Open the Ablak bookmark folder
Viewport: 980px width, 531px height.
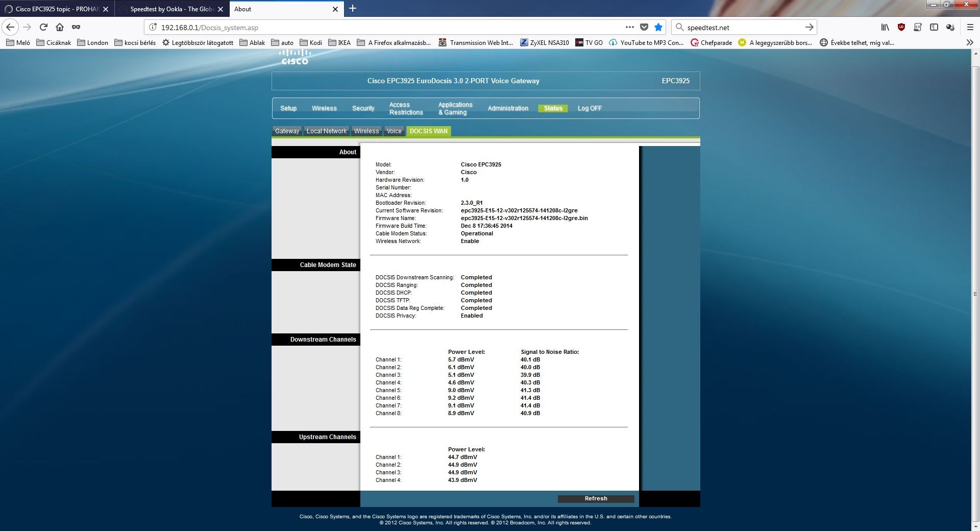pyautogui.click(x=252, y=43)
